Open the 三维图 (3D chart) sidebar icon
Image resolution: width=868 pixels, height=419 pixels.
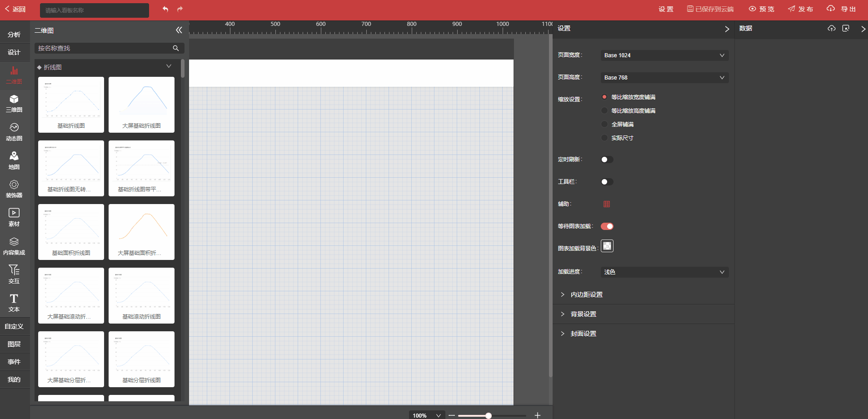[14, 103]
